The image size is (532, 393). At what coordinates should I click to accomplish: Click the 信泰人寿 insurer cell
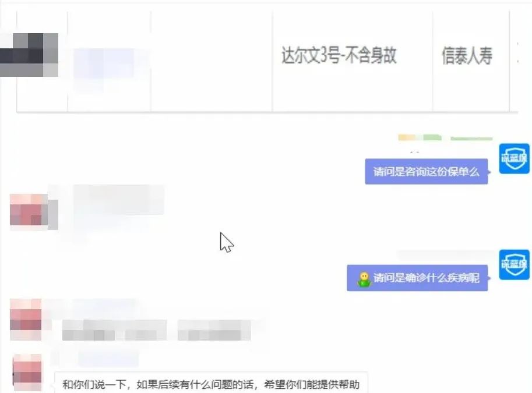(x=471, y=61)
